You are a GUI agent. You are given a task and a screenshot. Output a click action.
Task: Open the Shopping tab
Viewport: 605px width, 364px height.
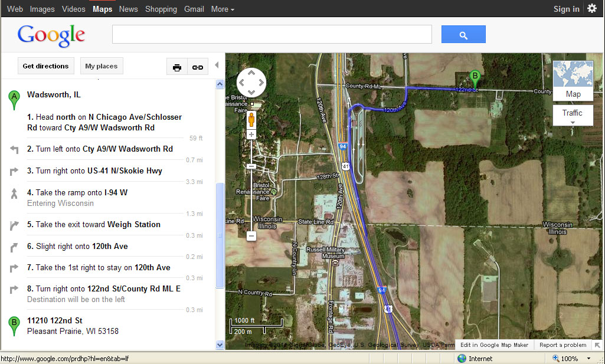coord(161,9)
